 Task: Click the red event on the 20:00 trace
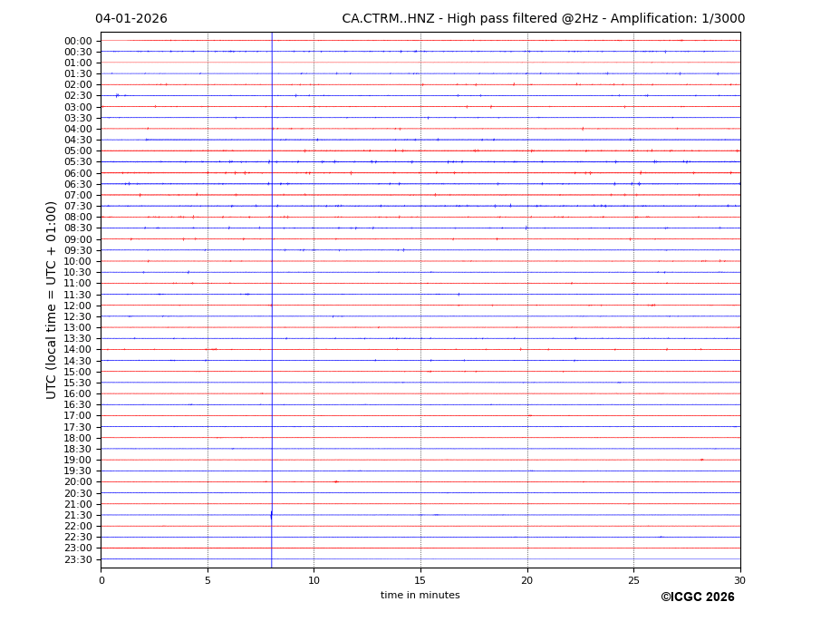(335, 481)
